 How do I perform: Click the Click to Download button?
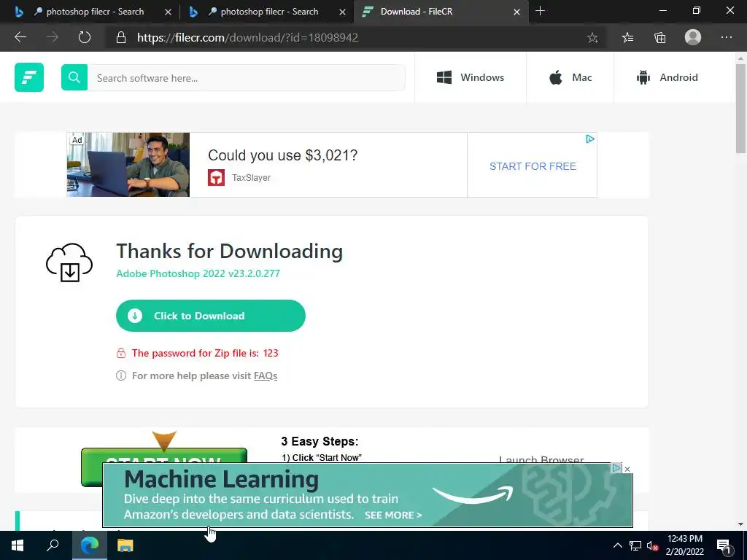point(211,316)
